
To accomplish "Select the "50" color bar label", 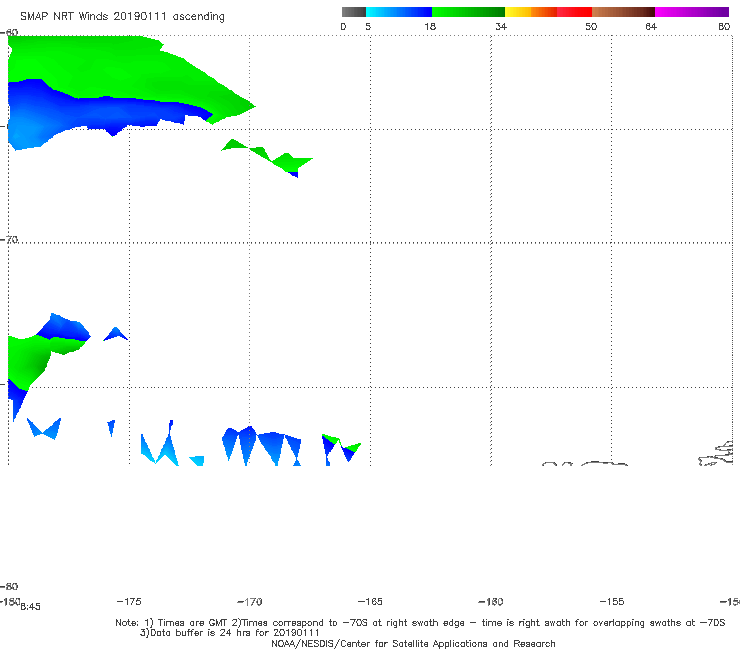I will coord(591,26).
